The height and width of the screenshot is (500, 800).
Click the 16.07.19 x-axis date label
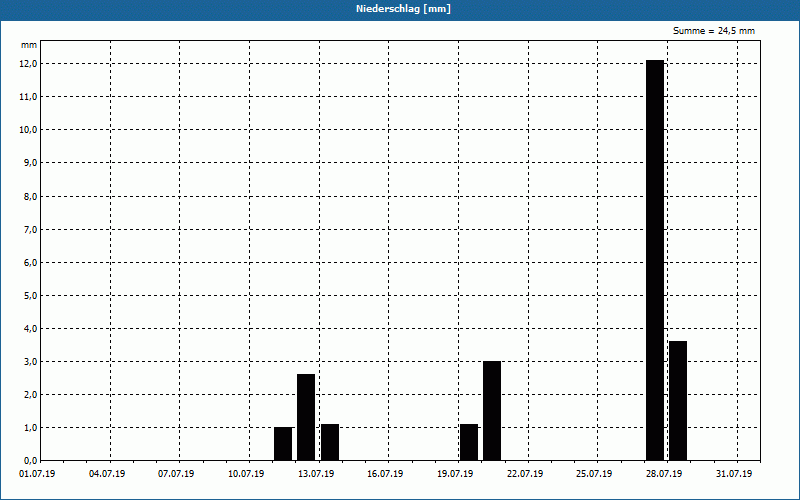click(385, 474)
